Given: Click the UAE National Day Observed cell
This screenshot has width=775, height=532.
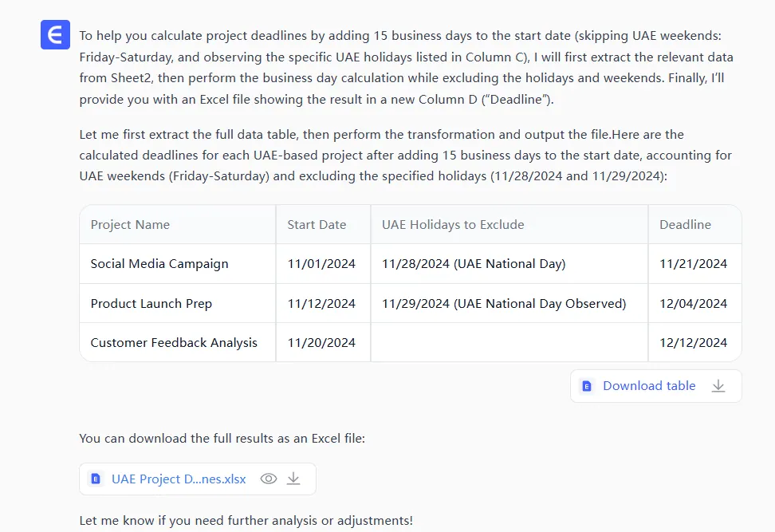Looking at the screenshot, I should click(504, 304).
